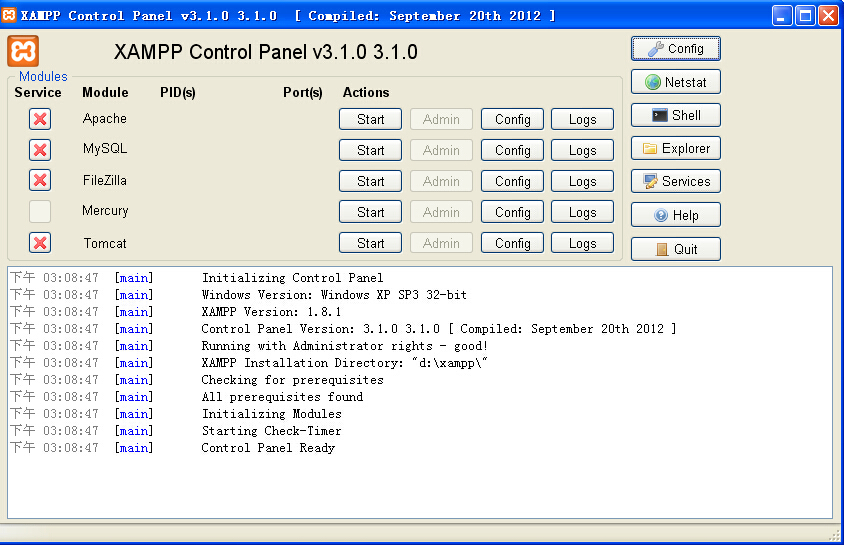This screenshot has width=844, height=545.
Task: Open the Mercury Config button
Action: click(512, 212)
